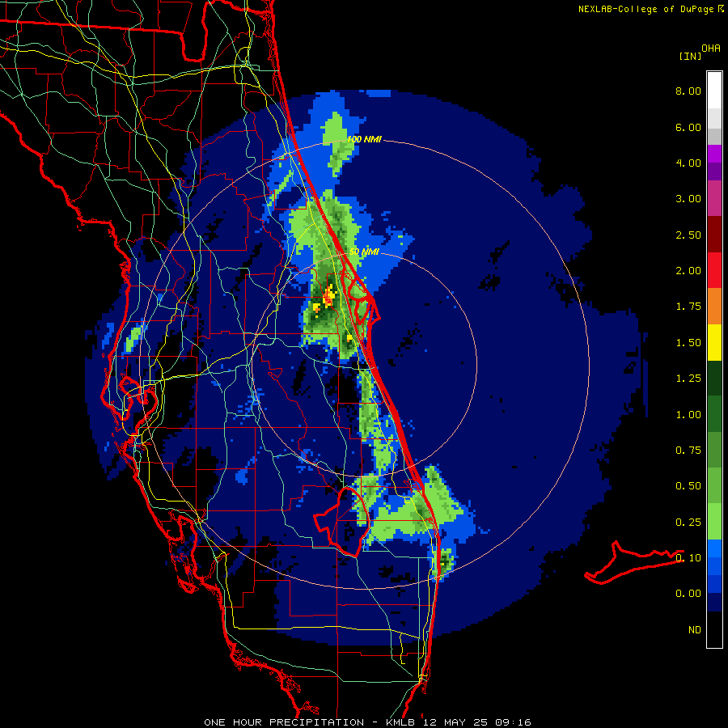Select the orange legend swatch

(714, 307)
